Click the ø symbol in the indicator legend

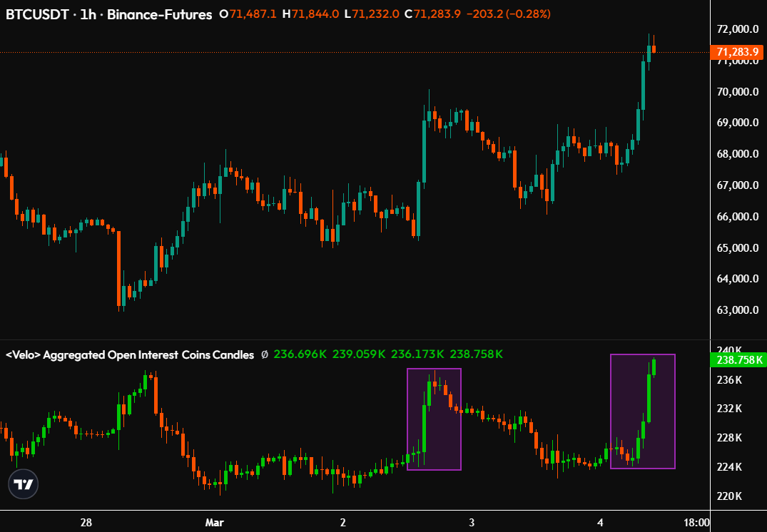pos(265,354)
